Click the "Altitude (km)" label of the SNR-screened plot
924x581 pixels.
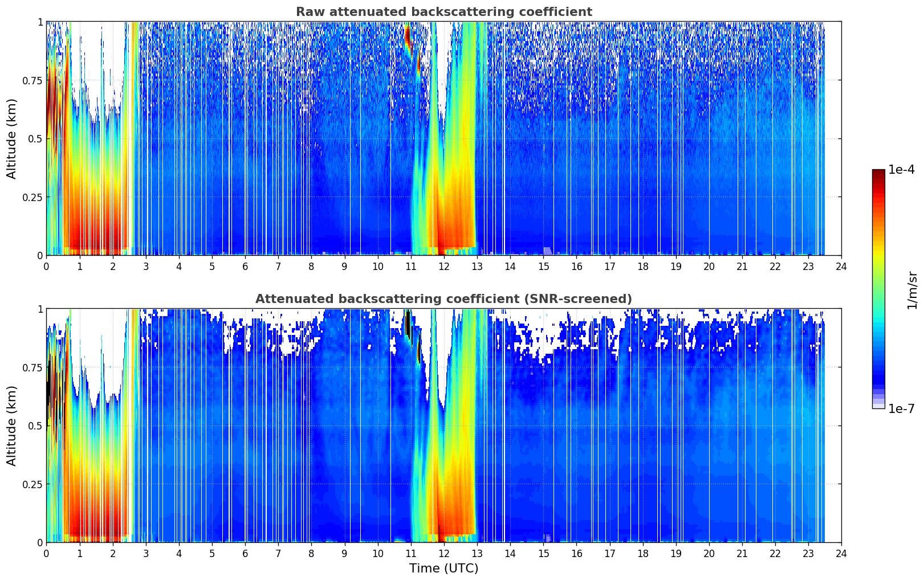point(12,425)
